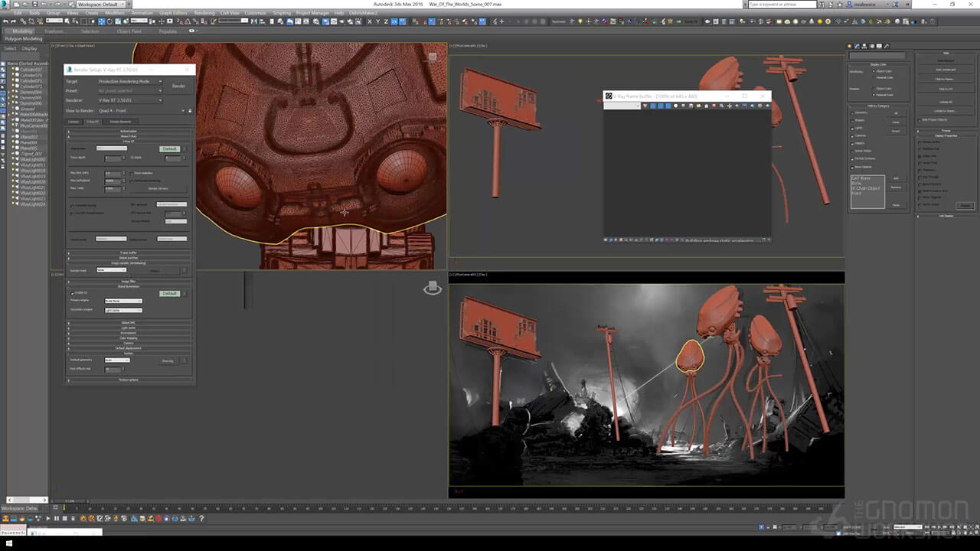Open the View to Render dropdown
Screen dimensions: 980x551
pyautogui.click(x=139, y=110)
